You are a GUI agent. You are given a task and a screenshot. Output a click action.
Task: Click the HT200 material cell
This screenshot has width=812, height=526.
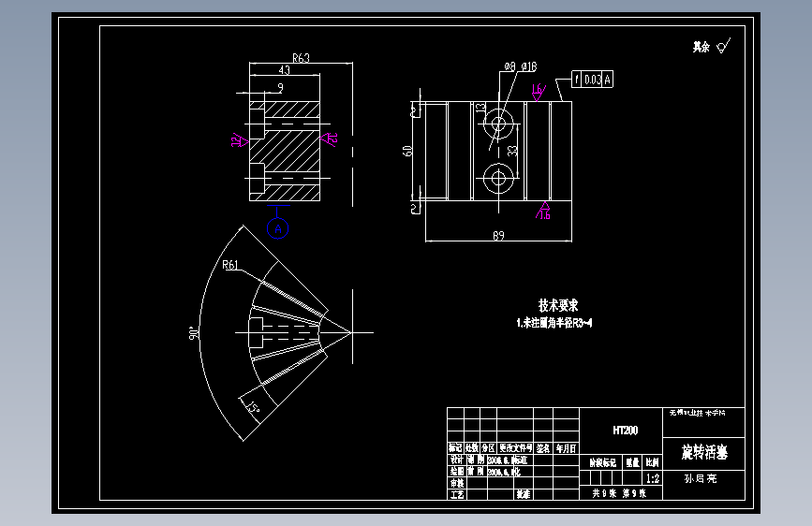point(625,431)
